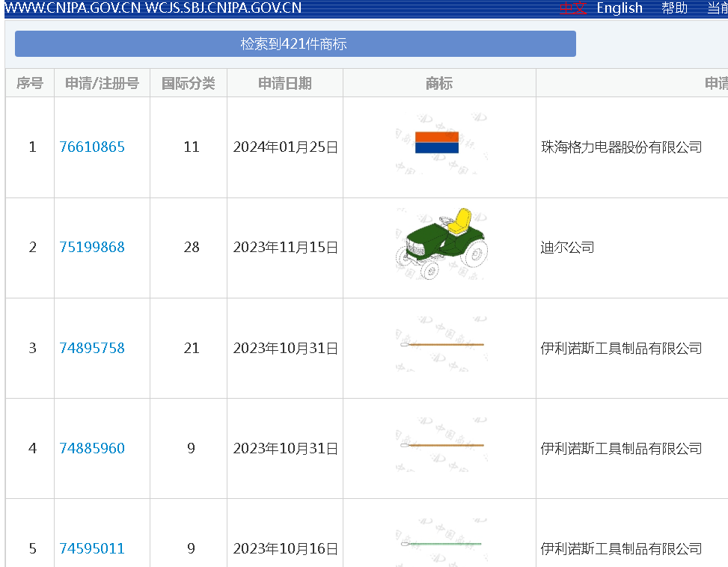View green rod trademark image in row 5
This screenshot has height=567, width=728.
[x=441, y=543]
